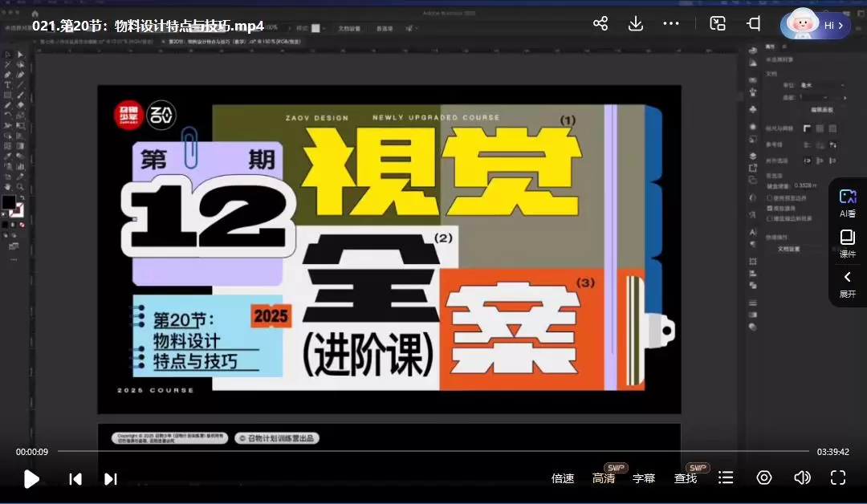
Task: Select Illustrator's Hand tool
Action: 8,187
